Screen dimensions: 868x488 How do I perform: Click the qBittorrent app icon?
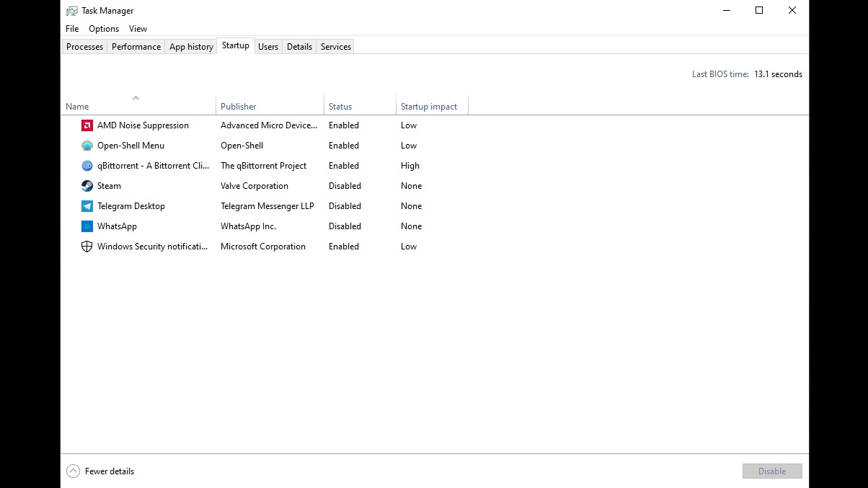click(x=87, y=166)
